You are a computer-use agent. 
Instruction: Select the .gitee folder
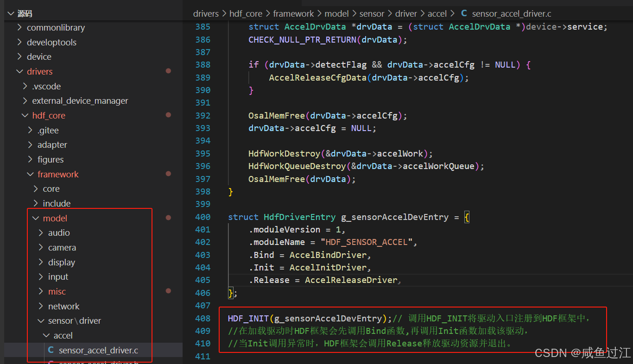[x=47, y=130]
